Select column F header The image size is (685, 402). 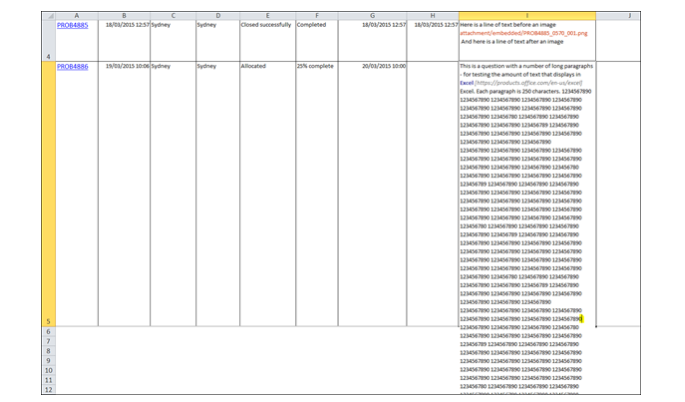tap(317, 16)
